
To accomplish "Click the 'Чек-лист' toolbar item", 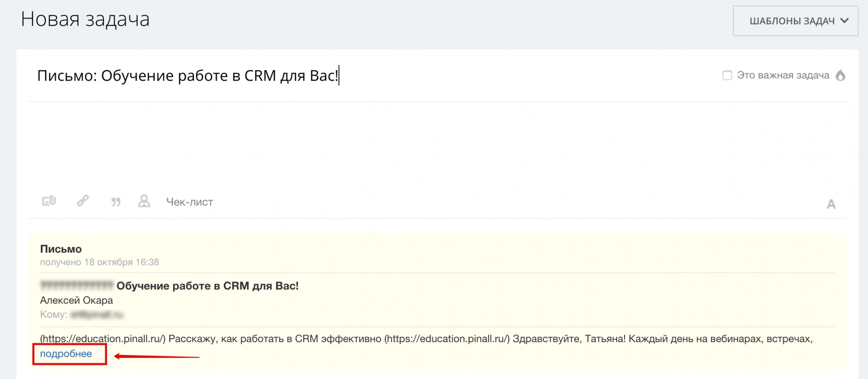I will (190, 202).
